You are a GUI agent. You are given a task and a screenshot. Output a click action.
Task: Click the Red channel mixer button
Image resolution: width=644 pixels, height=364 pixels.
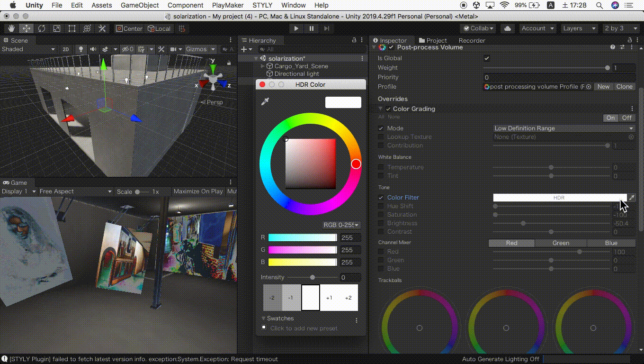[511, 243]
